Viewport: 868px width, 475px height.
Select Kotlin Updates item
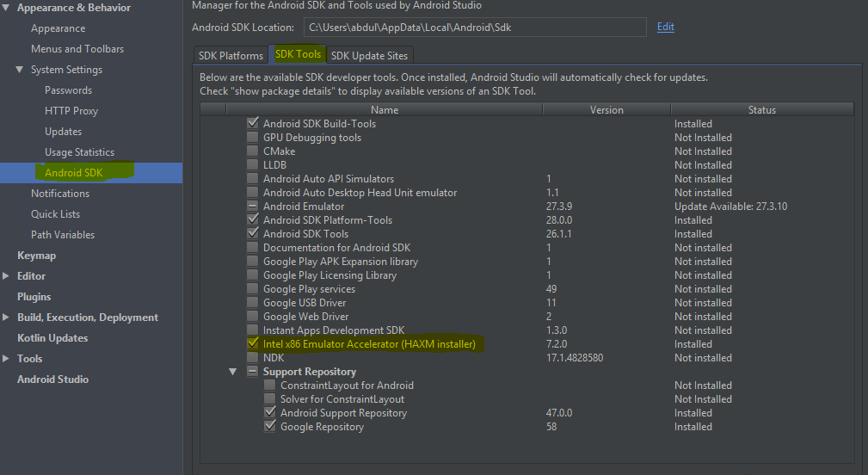(52, 337)
